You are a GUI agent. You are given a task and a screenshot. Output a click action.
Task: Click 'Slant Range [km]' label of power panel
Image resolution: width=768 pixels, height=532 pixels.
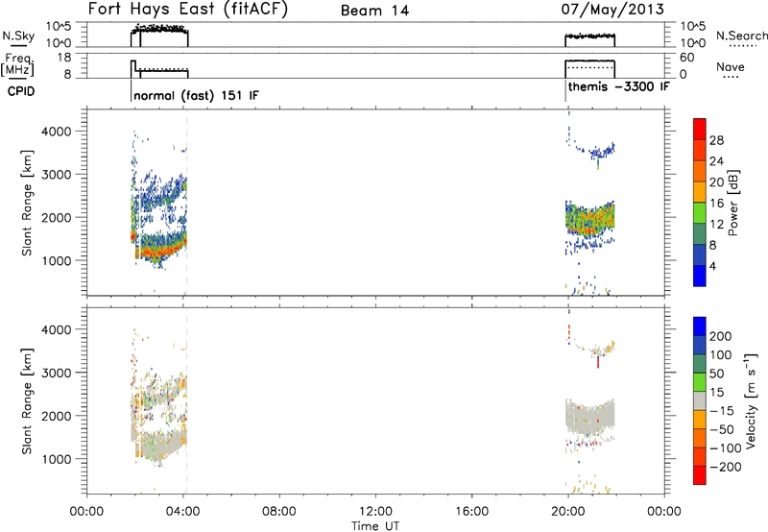pyautogui.click(x=27, y=203)
